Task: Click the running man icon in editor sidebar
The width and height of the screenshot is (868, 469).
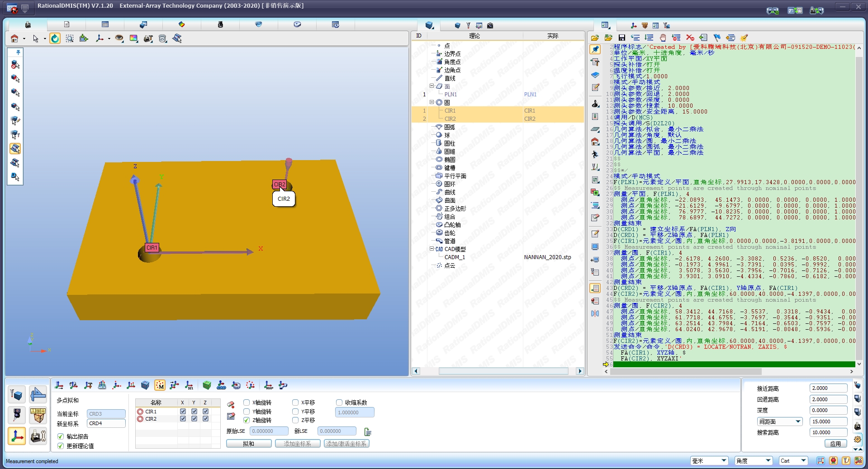Action: pos(595,154)
